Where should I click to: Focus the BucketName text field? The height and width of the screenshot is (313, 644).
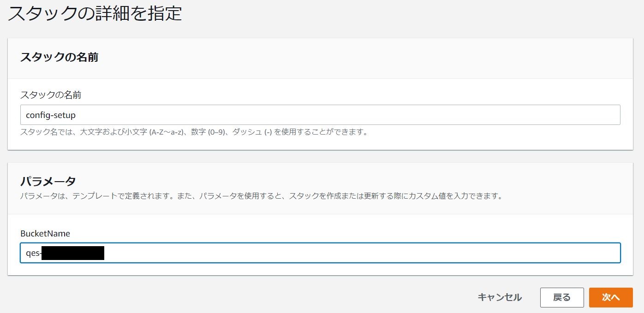point(320,253)
